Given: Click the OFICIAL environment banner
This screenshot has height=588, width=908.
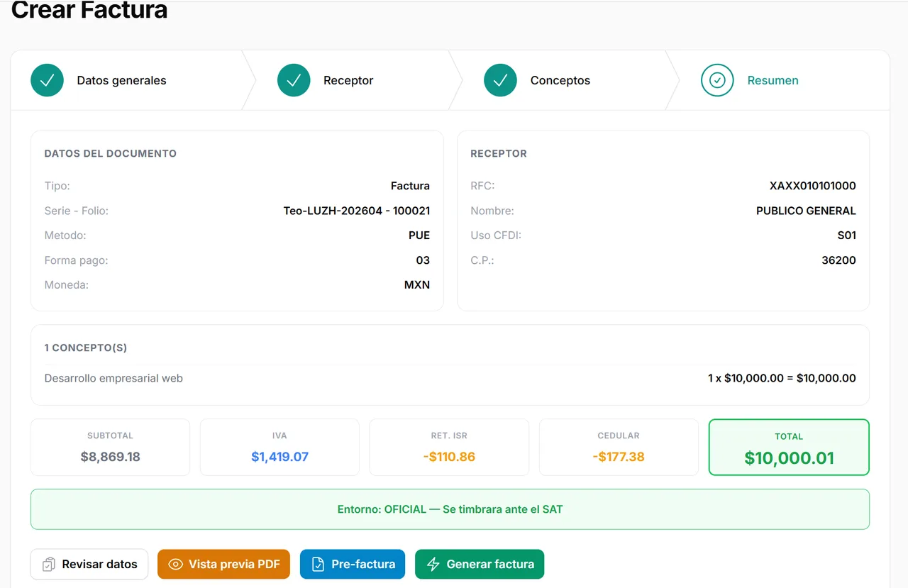Looking at the screenshot, I should point(450,509).
